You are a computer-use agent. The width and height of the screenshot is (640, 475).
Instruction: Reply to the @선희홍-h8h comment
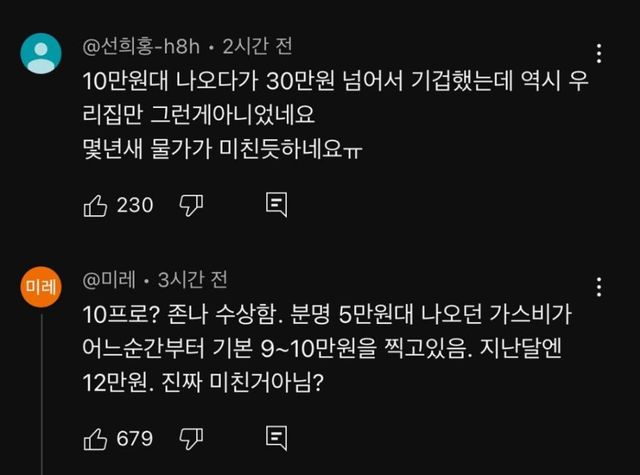coord(277,205)
